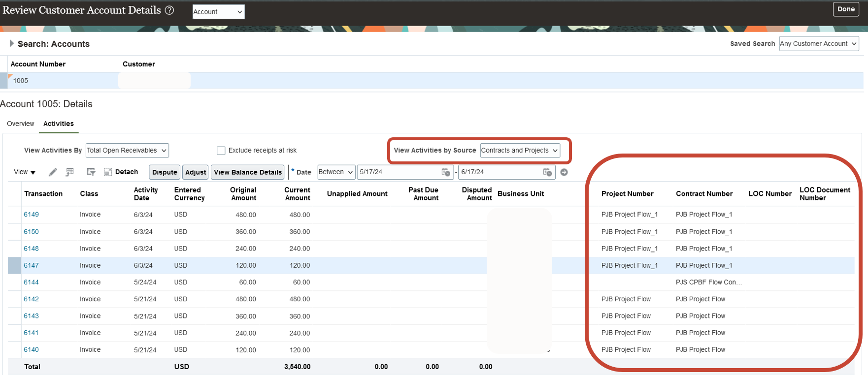This screenshot has height=375, width=868.
Task: Open View Activities By dropdown
Action: click(x=127, y=150)
